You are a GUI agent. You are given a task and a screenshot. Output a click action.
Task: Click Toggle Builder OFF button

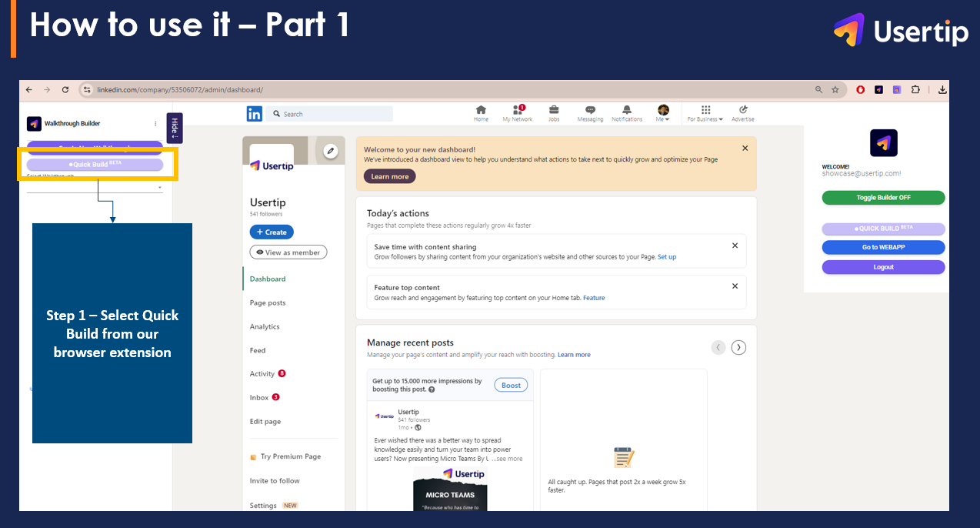pyautogui.click(x=883, y=198)
